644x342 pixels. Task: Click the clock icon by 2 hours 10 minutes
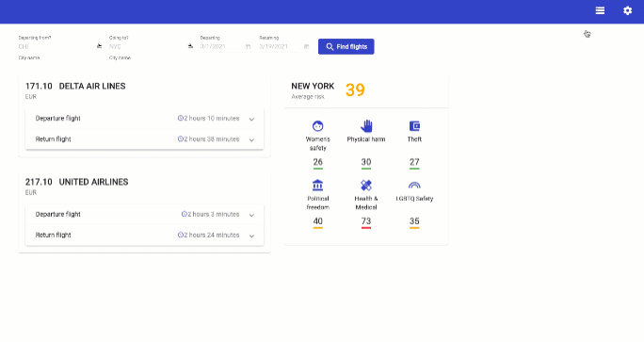[x=181, y=118]
